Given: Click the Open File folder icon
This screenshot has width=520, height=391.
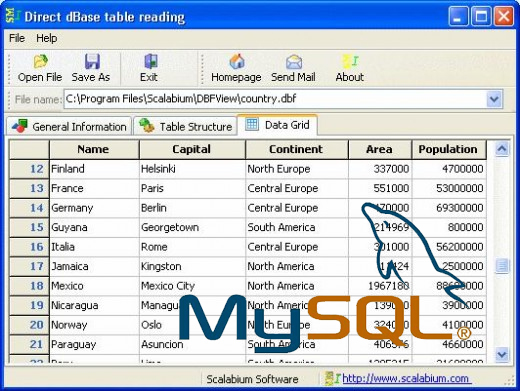Looking at the screenshot, I should (x=41, y=62).
